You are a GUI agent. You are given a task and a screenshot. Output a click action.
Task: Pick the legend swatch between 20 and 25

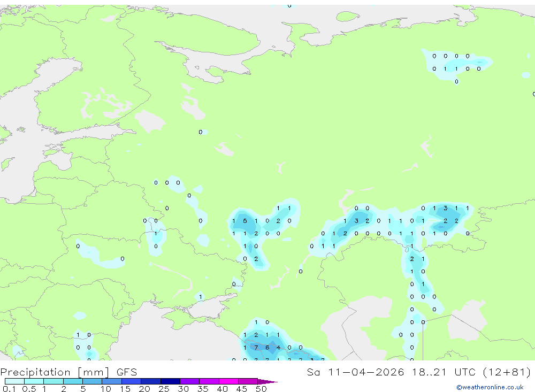click(151, 381)
